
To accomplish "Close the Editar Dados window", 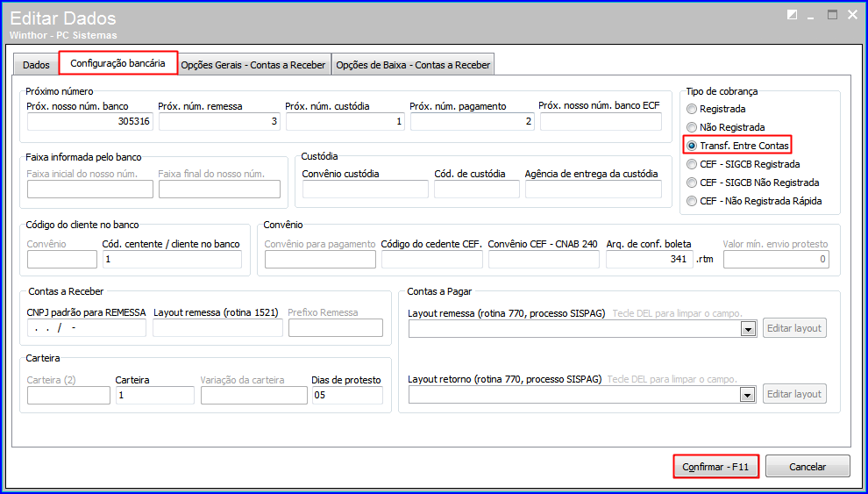I will [x=852, y=16].
